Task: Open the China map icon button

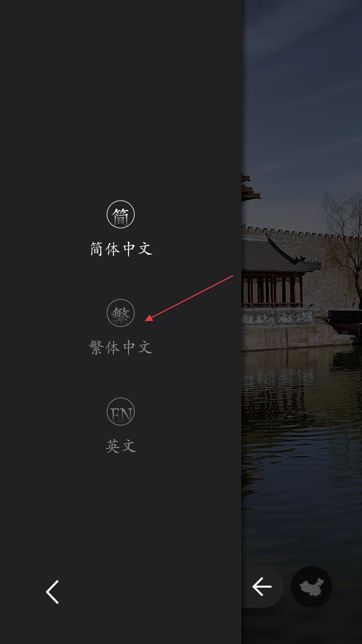Action: click(x=312, y=587)
